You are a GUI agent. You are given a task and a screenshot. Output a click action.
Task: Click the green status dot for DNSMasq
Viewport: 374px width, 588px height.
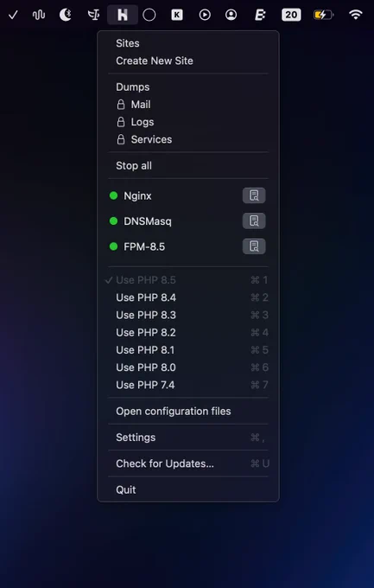(x=113, y=220)
